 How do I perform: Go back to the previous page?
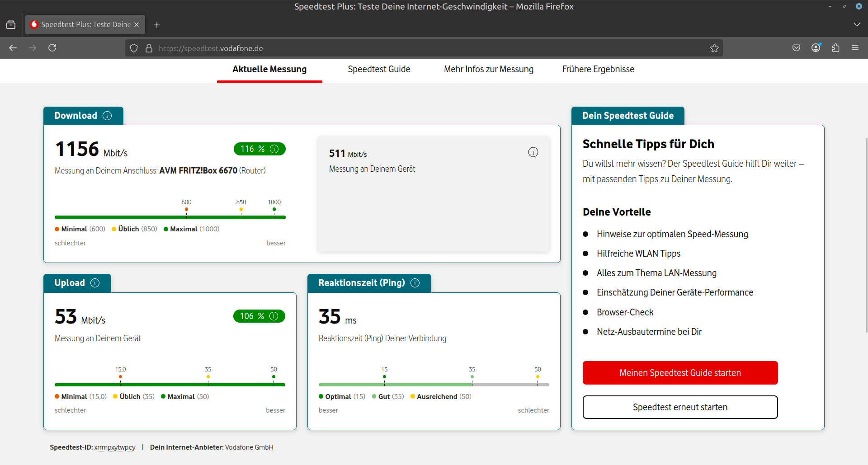pyautogui.click(x=13, y=48)
